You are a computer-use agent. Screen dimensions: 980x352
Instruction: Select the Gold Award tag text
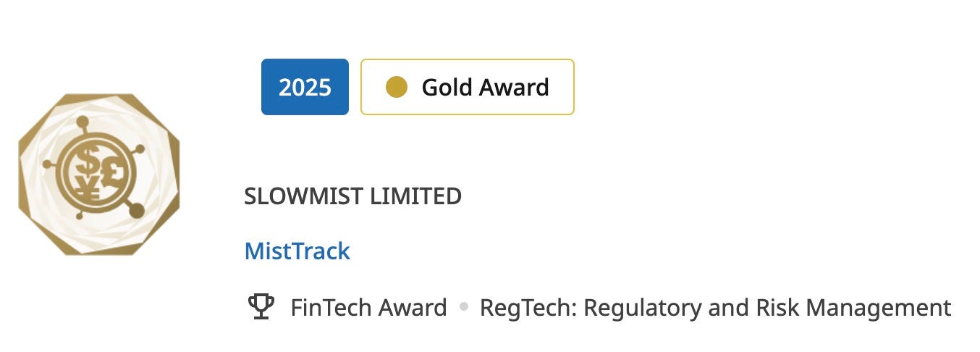tap(485, 88)
